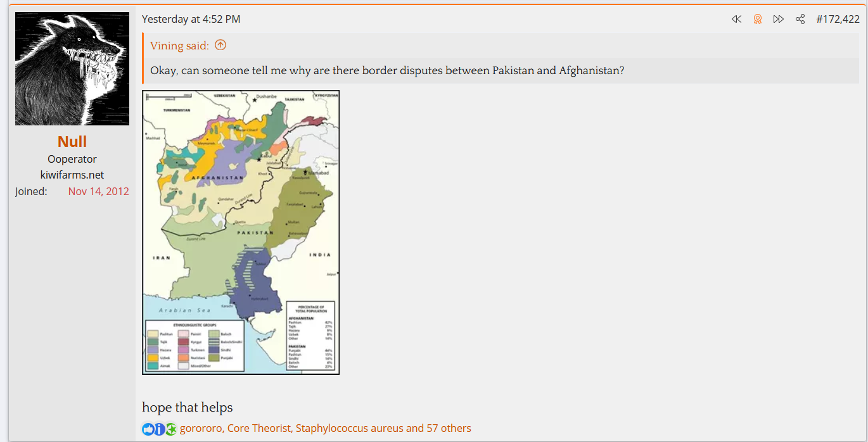Viewport: 868px width, 442px height.
Task: Click the quoted Pakistan border disputes text
Action: [386, 70]
